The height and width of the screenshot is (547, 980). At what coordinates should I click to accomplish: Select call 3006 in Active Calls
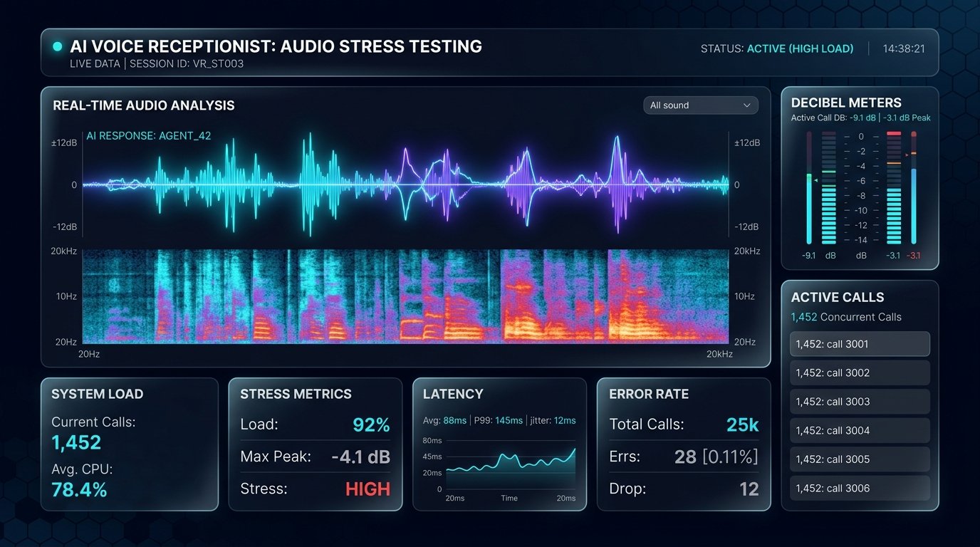[860, 488]
